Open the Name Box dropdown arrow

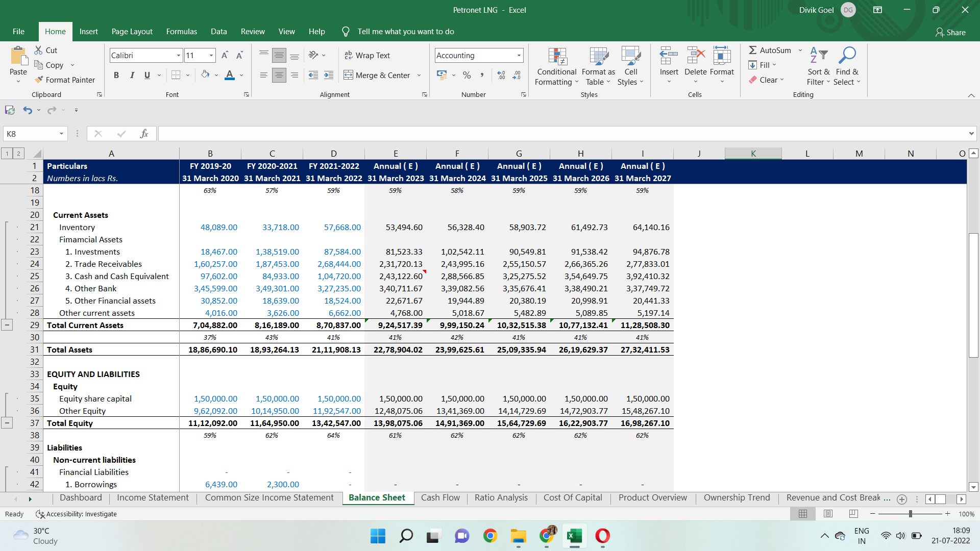pos(61,134)
